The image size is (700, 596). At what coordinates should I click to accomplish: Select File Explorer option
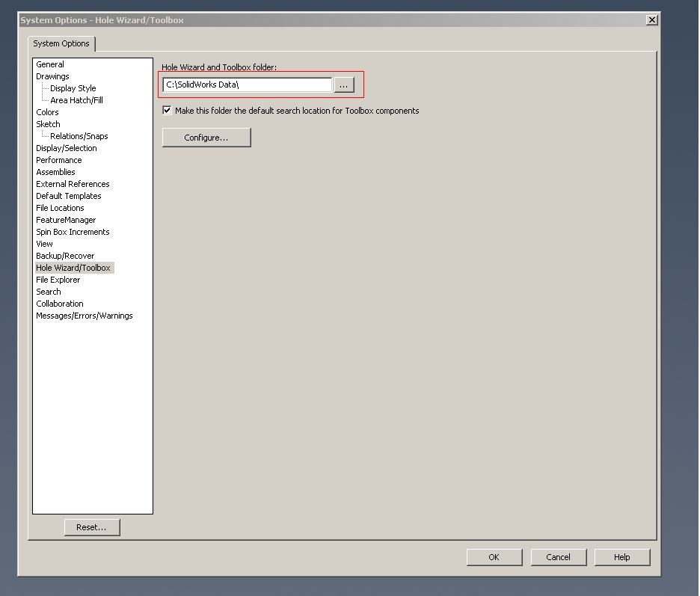[58, 280]
